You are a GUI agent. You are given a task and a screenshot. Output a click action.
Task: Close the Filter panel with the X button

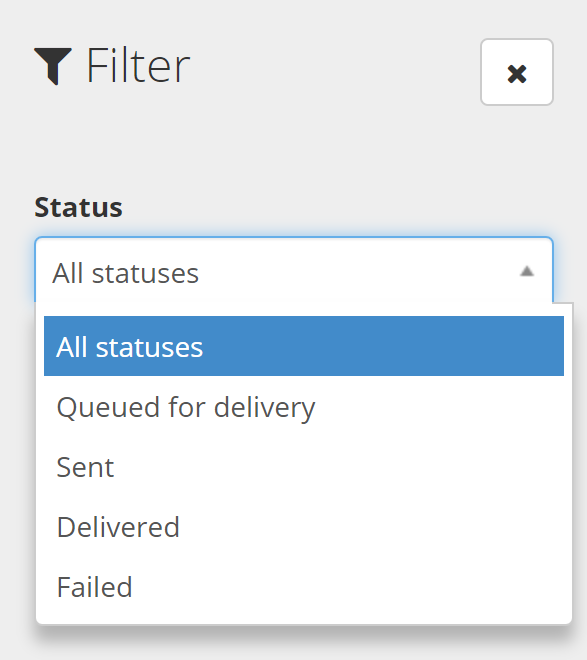coord(517,72)
